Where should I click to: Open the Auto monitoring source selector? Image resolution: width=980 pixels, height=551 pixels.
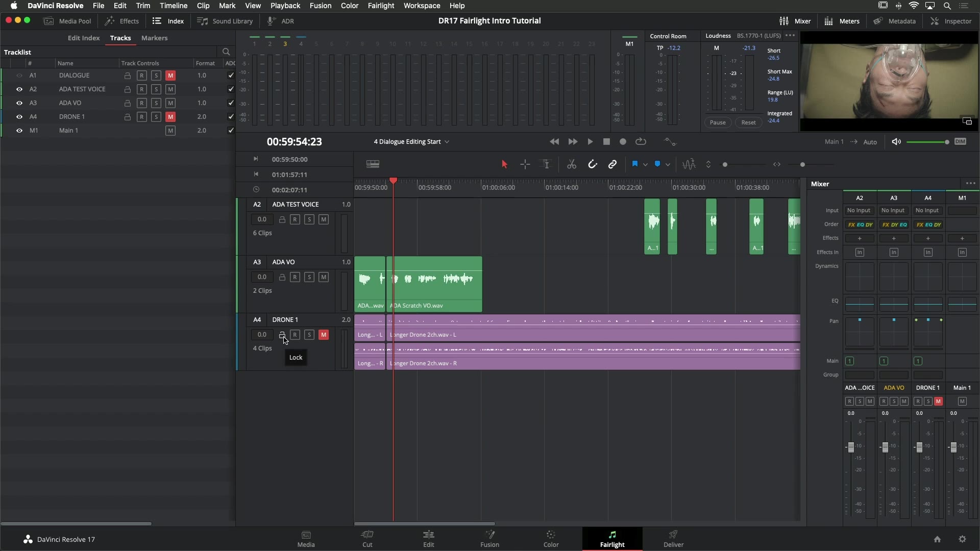(870, 142)
